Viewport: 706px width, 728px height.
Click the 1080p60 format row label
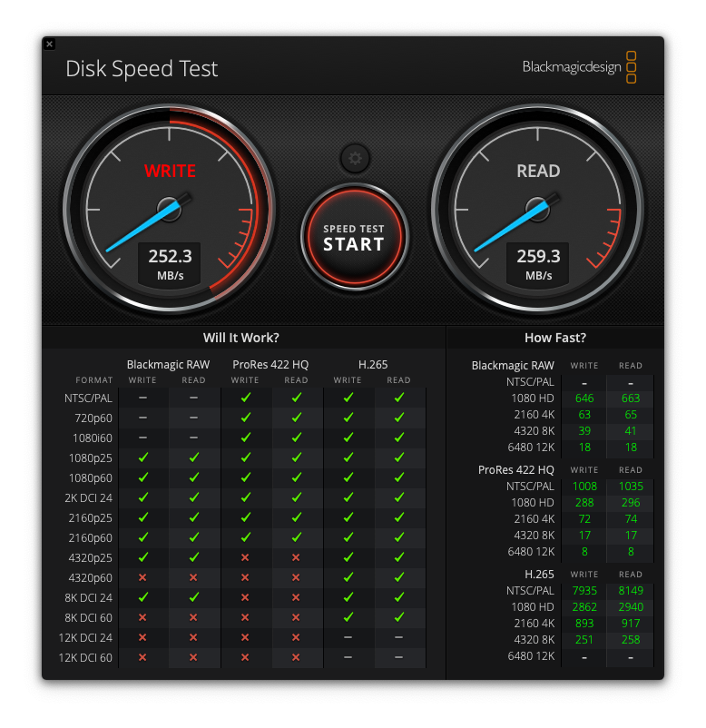click(x=91, y=478)
